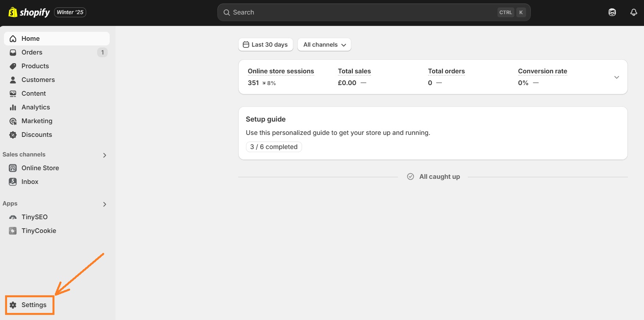Select the Discounts icon

pos(13,135)
